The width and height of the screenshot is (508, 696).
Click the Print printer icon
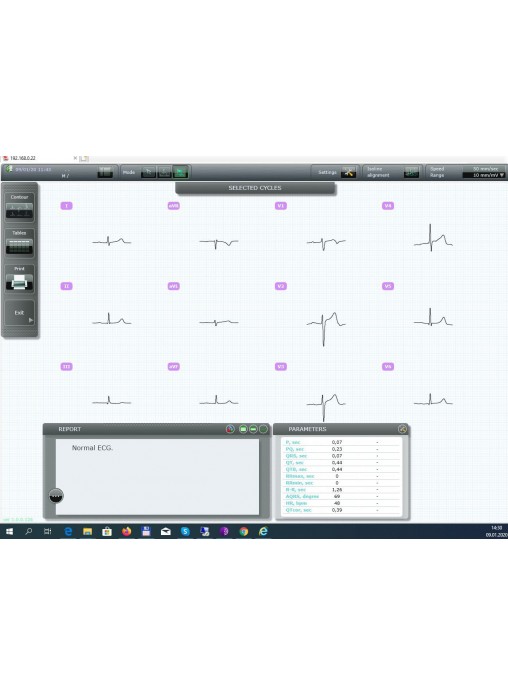pos(19,282)
